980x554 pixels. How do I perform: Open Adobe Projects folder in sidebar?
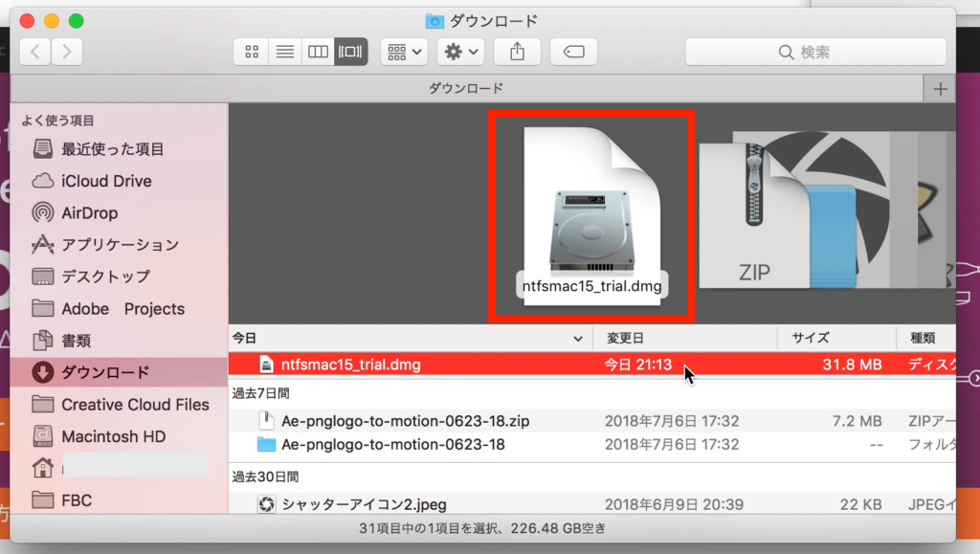click(x=119, y=308)
